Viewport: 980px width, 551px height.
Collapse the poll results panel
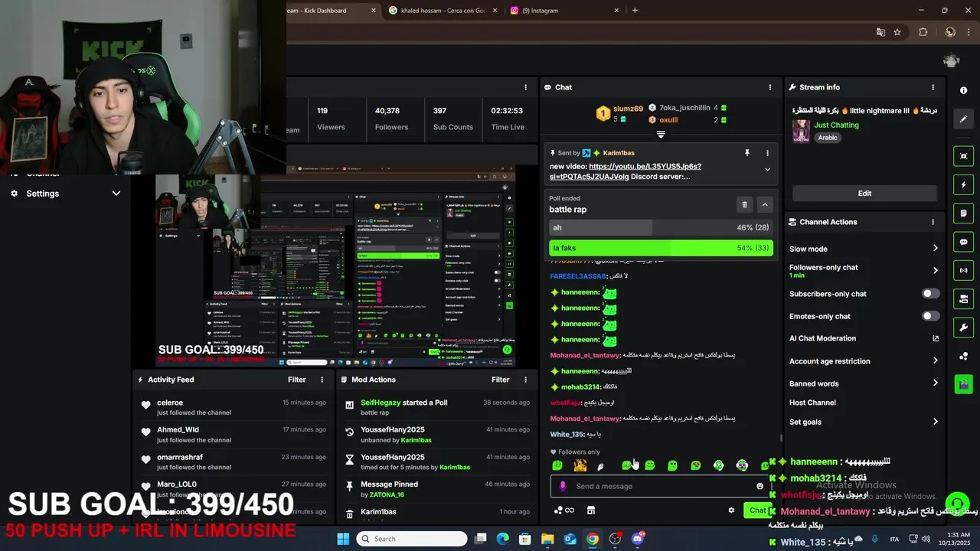pos(765,204)
